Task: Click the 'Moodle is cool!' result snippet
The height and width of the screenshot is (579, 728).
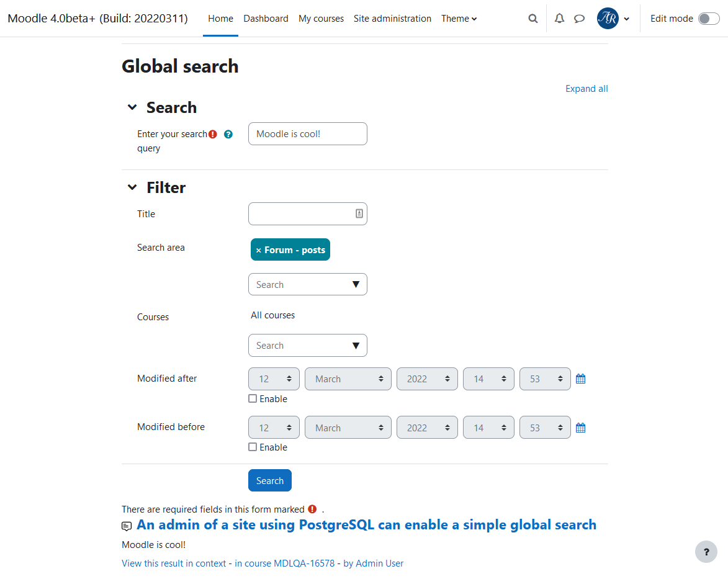Action: (154, 545)
